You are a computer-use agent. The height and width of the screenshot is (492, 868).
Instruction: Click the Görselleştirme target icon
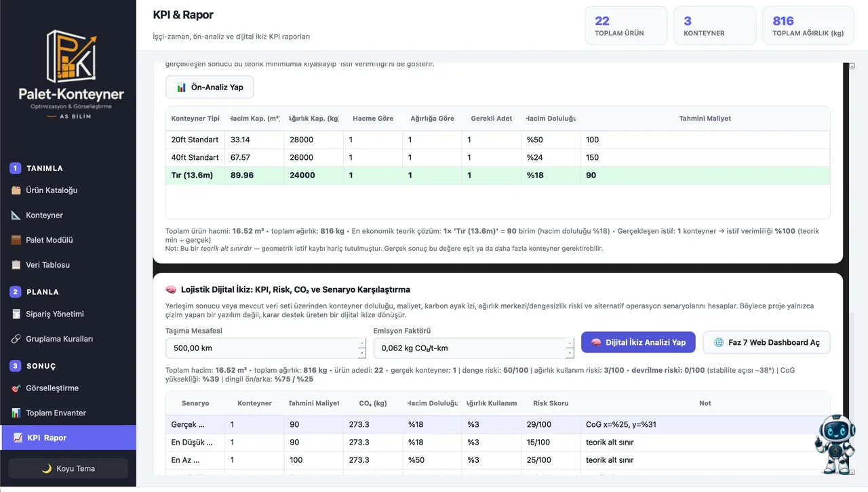pos(16,388)
